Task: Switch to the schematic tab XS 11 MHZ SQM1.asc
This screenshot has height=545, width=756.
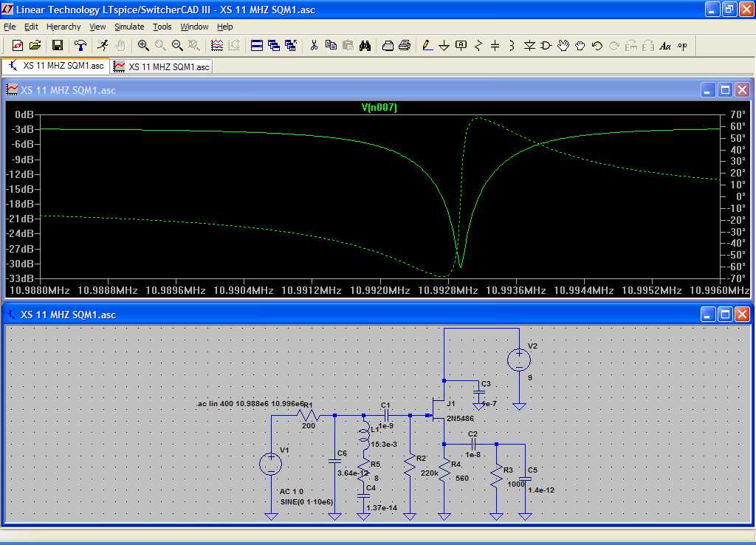Action: pyautogui.click(x=56, y=66)
